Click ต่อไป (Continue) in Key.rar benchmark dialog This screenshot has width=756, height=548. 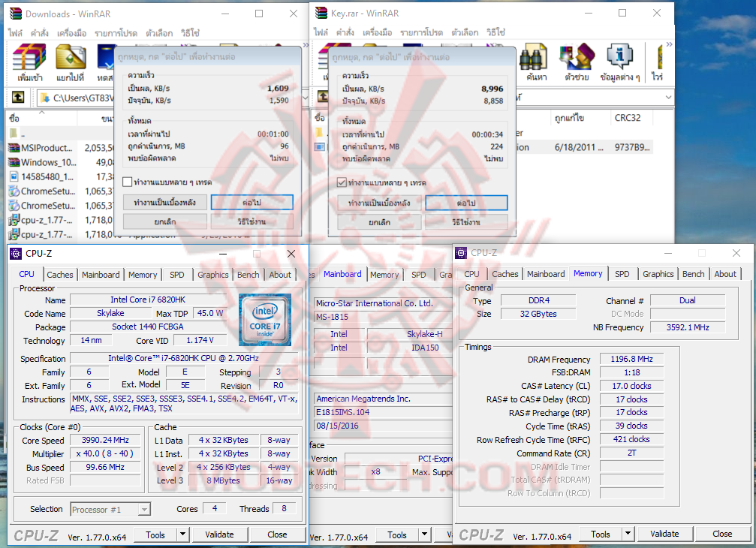pos(466,203)
